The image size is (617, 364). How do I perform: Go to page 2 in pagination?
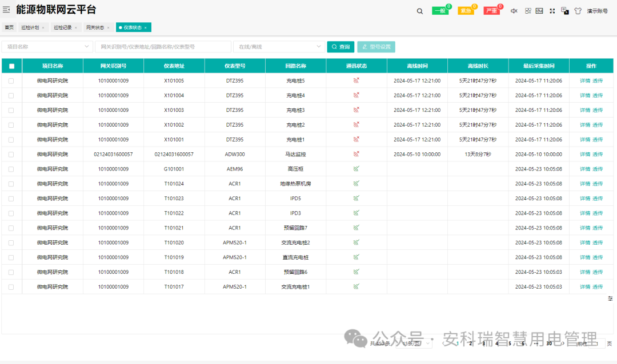coord(471,343)
